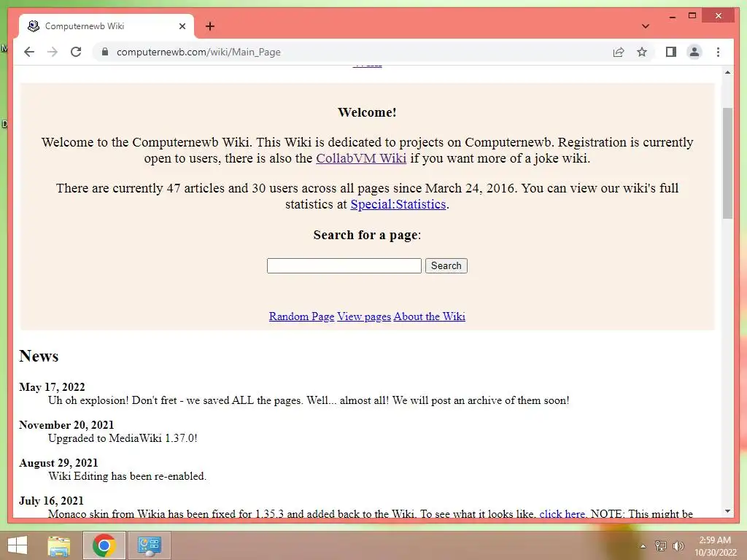Minimize the Chrome window
747x560 pixels.
(x=672, y=16)
